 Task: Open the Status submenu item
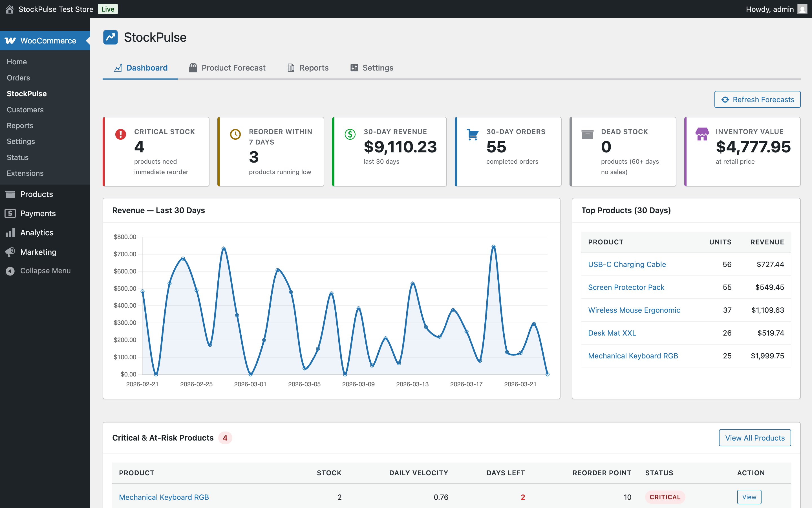pos(18,157)
